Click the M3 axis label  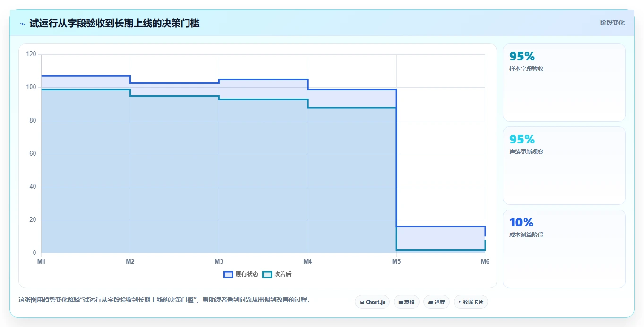click(219, 261)
